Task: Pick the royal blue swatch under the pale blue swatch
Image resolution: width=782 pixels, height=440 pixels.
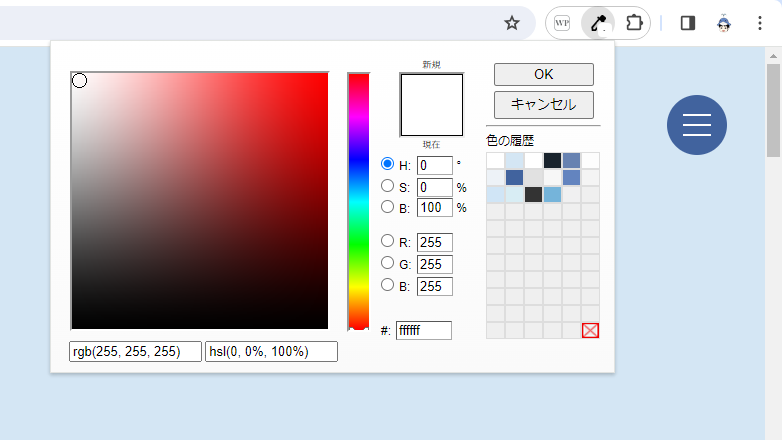Action: click(x=514, y=178)
